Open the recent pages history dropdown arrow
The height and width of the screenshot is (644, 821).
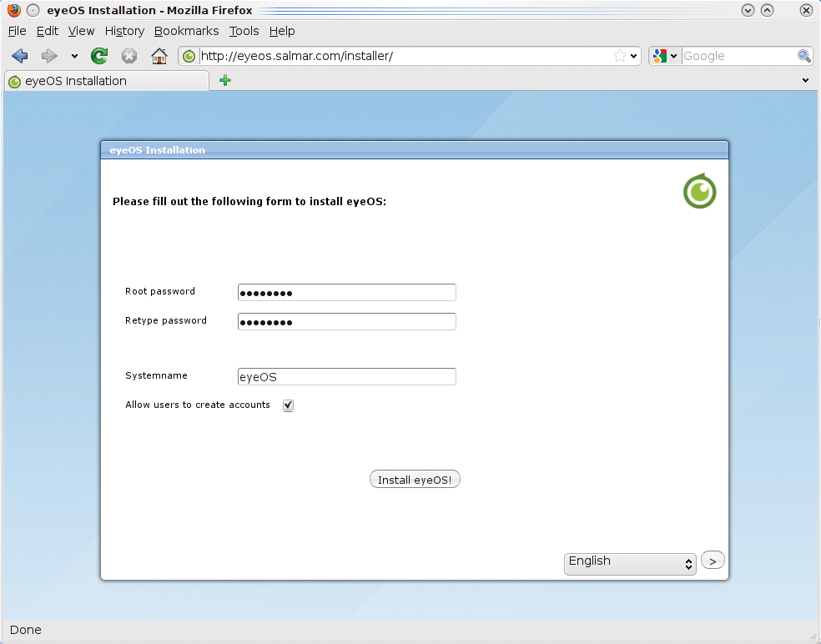point(74,56)
